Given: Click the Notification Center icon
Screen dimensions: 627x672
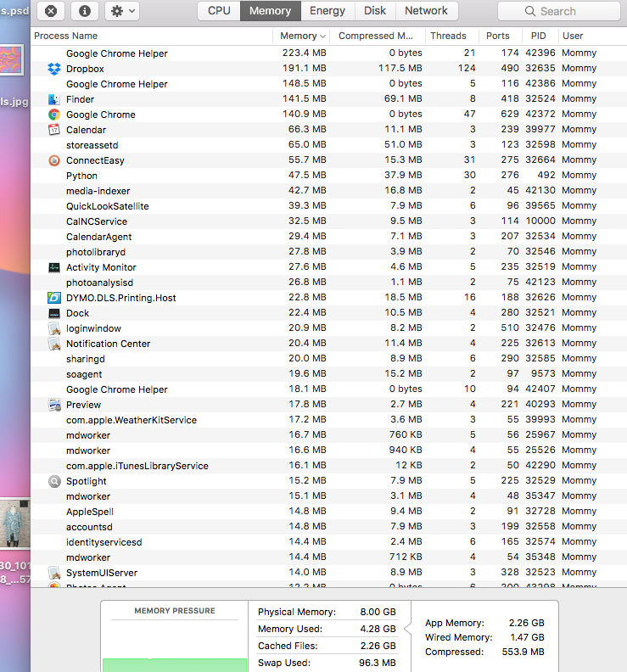Looking at the screenshot, I should pos(54,344).
